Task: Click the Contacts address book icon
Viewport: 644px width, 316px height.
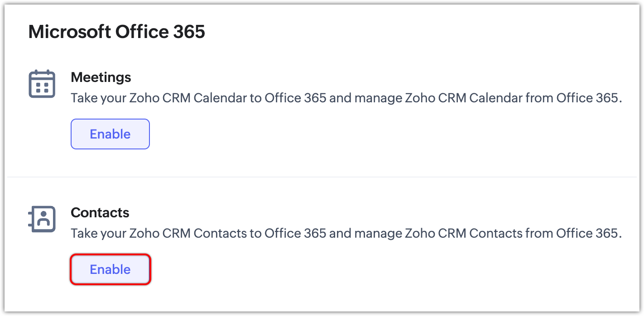Action: [42, 220]
